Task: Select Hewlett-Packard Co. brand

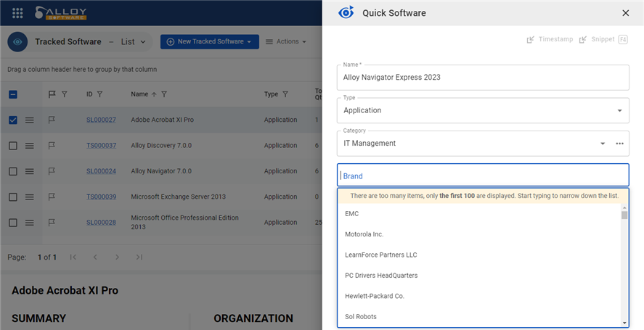Action: tap(480, 296)
